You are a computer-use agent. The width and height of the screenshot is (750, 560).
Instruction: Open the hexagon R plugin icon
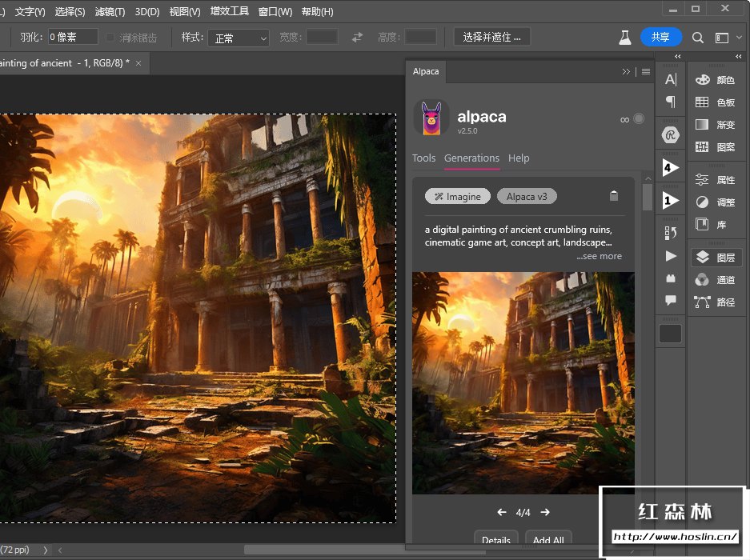tap(671, 135)
